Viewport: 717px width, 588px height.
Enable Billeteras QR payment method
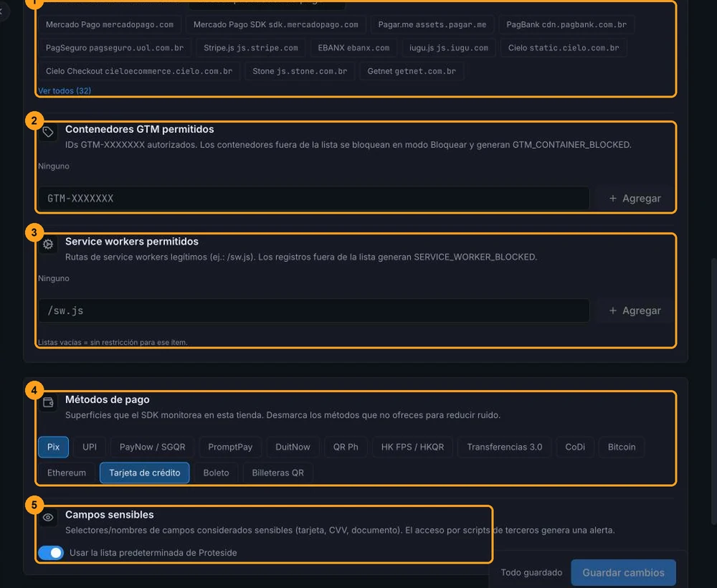pyautogui.click(x=277, y=473)
